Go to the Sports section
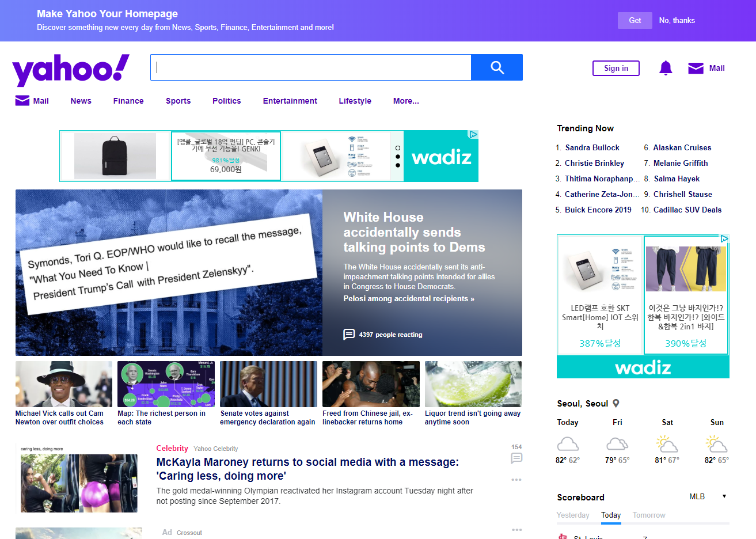Image resolution: width=756 pixels, height=539 pixels. [x=178, y=101]
